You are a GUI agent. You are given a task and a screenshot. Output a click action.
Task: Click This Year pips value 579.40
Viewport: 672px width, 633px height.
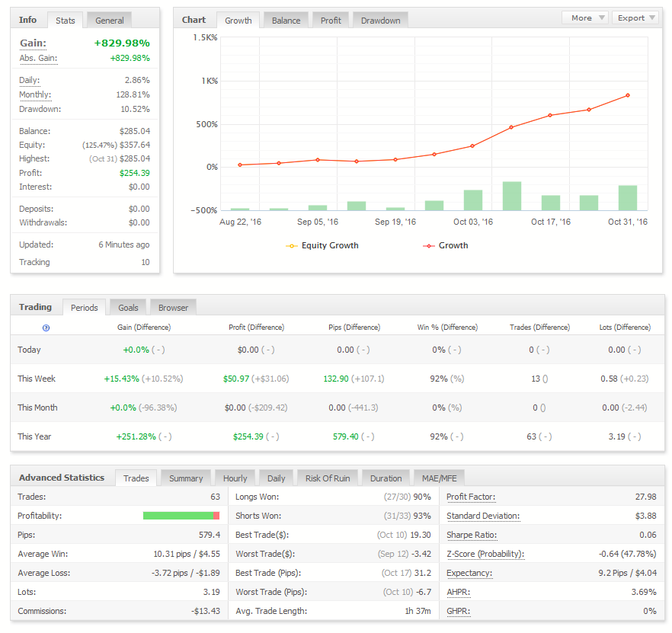345,436
